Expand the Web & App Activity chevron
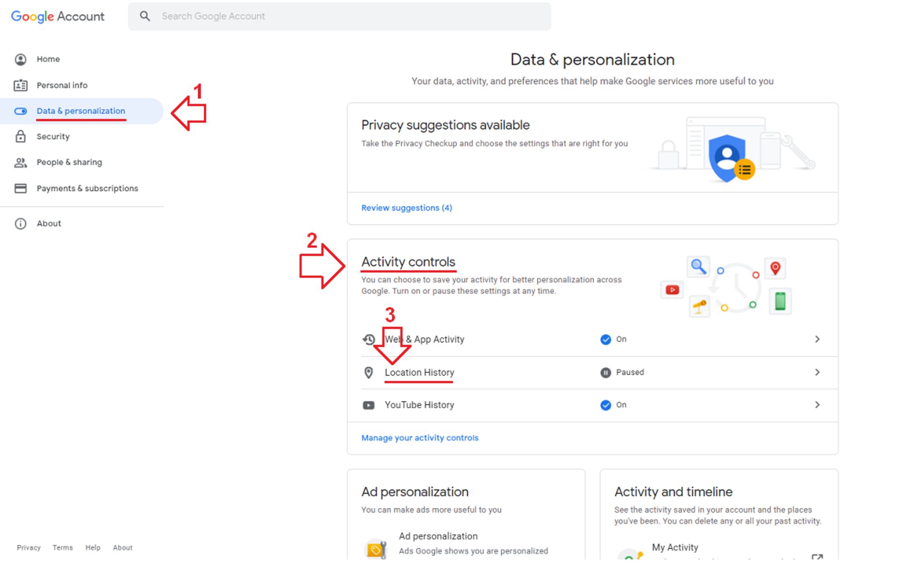Image resolution: width=903 pixels, height=588 pixels. pyautogui.click(x=817, y=339)
